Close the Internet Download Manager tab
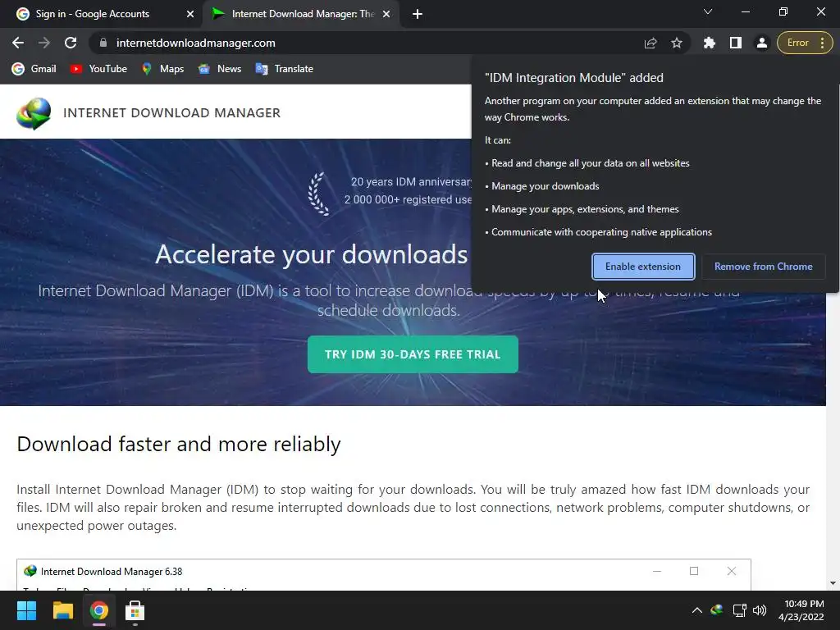Image resolution: width=840 pixels, height=630 pixels. click(386, 14)
